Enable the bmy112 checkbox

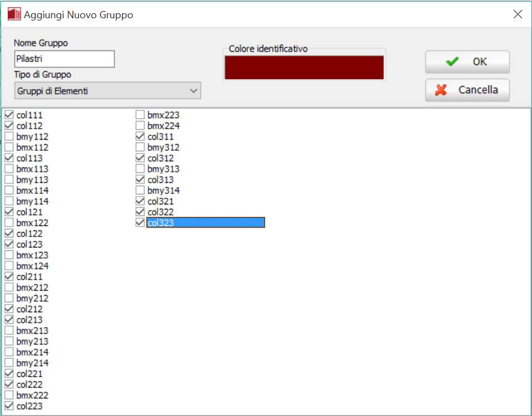coord(9,136)
